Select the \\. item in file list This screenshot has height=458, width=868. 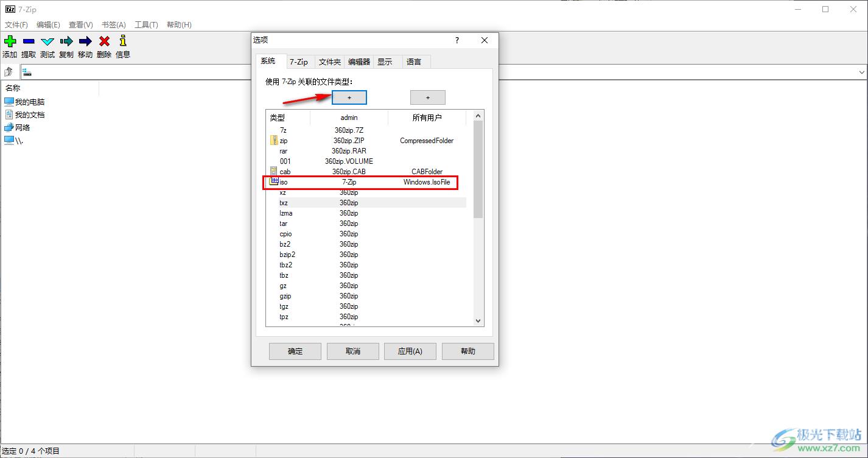(13, 140)
